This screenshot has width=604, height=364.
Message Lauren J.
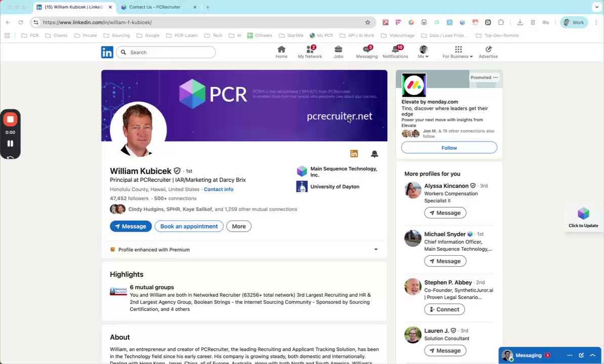pyautogui.click(x=445, y=350)
